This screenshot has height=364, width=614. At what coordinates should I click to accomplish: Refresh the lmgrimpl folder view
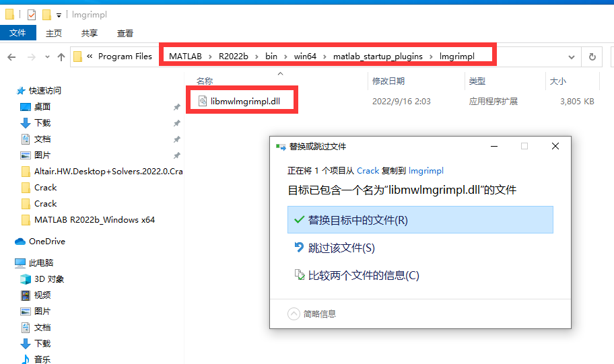[592, 57]
